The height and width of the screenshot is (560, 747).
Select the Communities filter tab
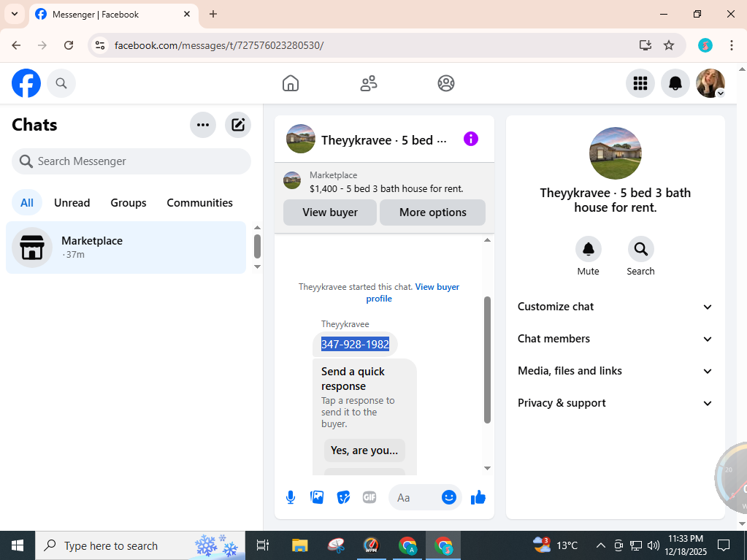pyautogui.click(x=199, y=203)
